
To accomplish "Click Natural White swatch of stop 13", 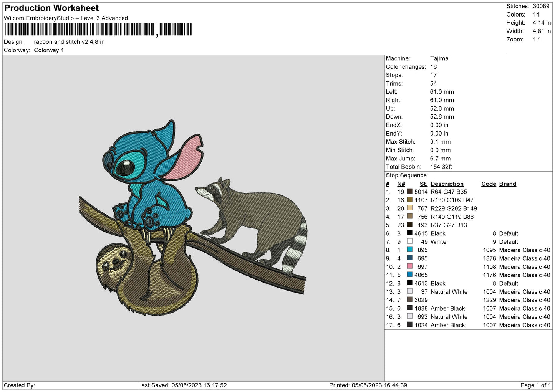I will tap(409, 291).
